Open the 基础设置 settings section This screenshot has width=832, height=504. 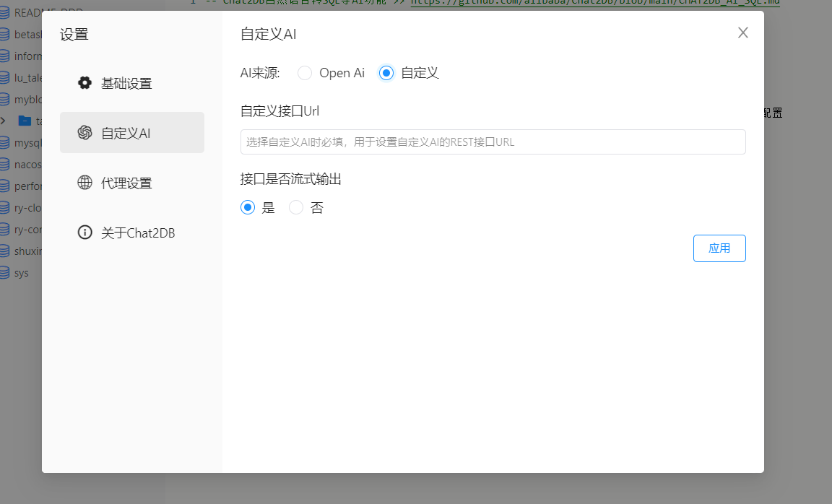click(x=131, y=83)
